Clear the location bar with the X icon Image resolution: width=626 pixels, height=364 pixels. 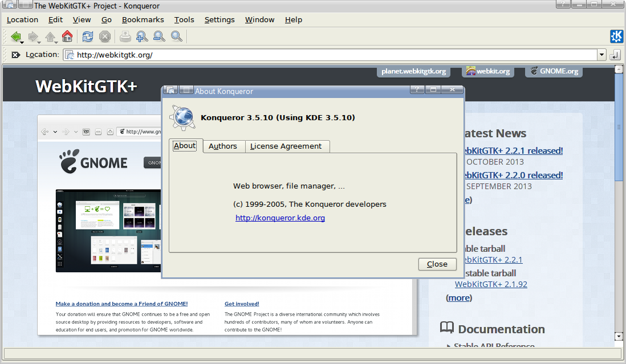click(15, 55)
